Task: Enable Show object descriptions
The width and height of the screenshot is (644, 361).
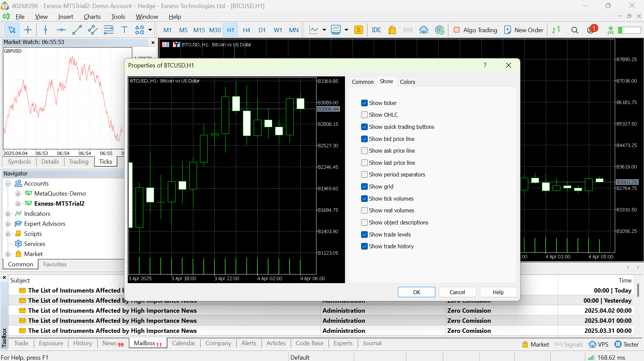Action: click(x=364, y=222)
